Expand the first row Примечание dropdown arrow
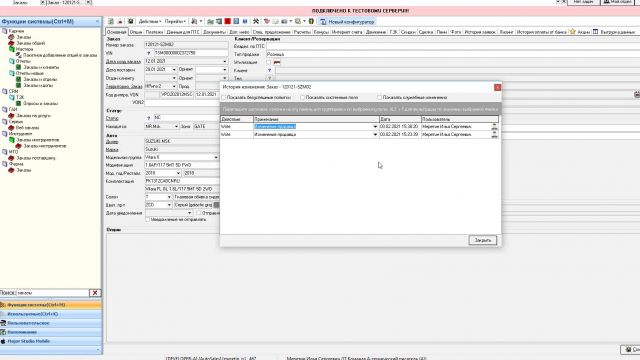This screenshot has width=640, height=360. click(x=375, y=127)
